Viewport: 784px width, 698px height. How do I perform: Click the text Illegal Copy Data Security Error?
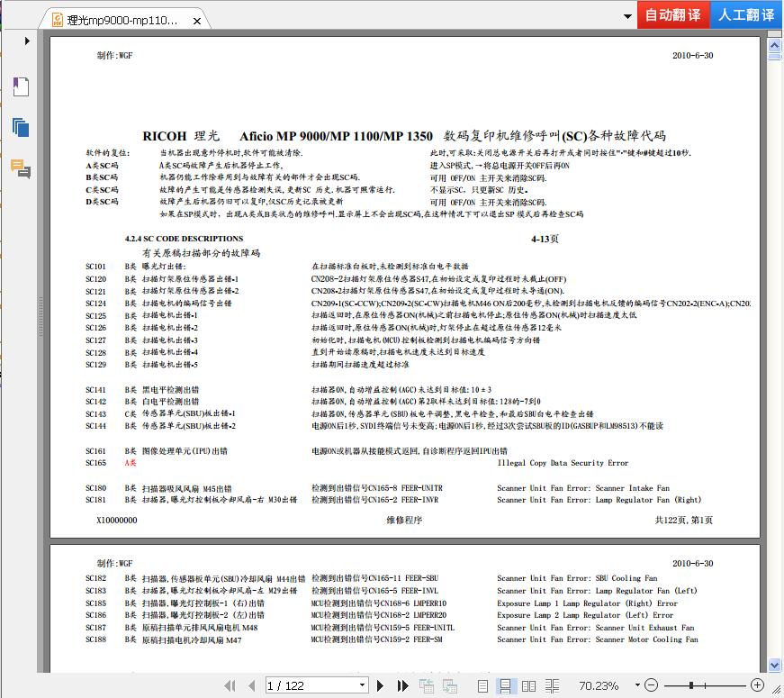[563, 463]
